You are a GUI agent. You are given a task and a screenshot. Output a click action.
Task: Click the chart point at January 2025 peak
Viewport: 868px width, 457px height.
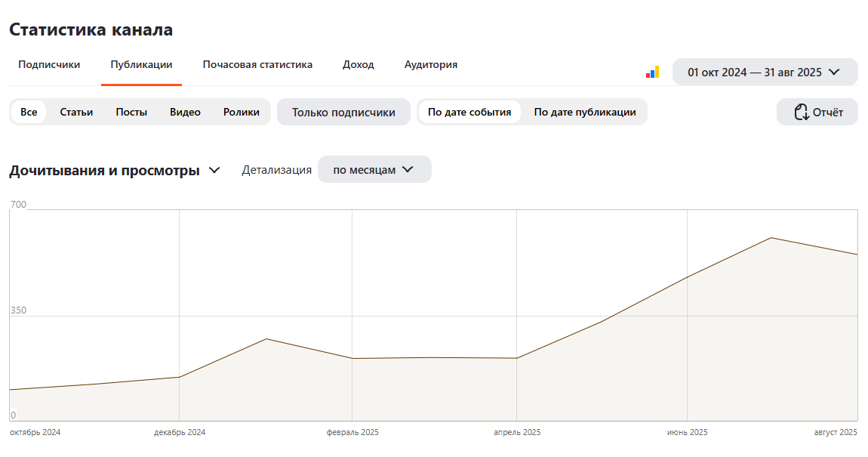coord(266,338)
